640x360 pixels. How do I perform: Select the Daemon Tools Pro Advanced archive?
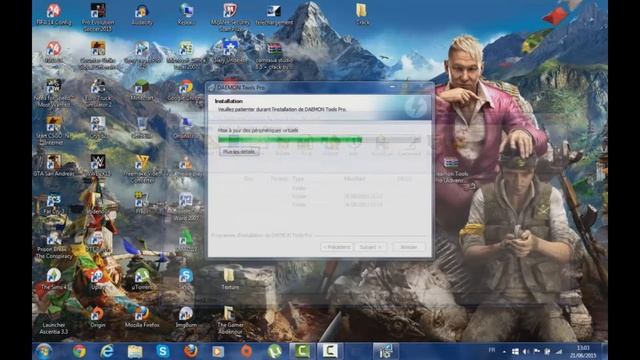451,171
